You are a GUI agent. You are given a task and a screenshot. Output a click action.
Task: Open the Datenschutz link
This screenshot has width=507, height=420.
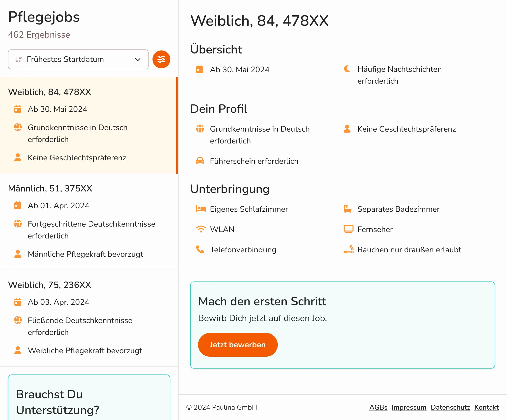pyautogui.click(x=450, y=407)
